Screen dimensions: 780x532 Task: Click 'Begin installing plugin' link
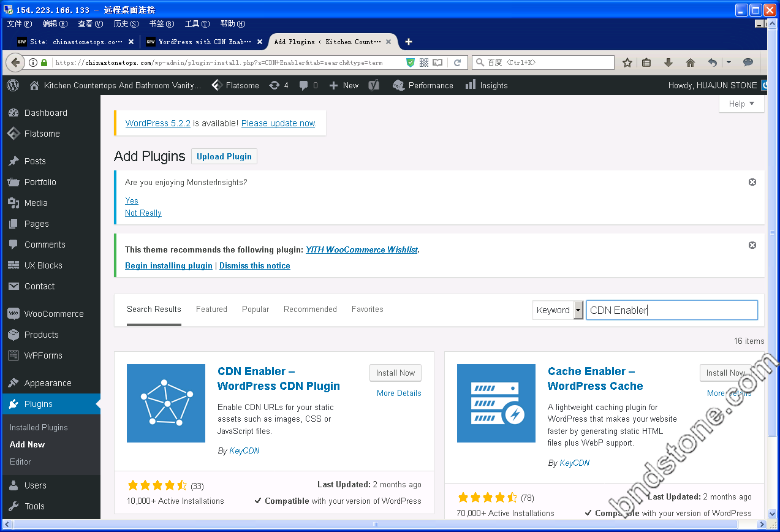click(x=168, y=265)
